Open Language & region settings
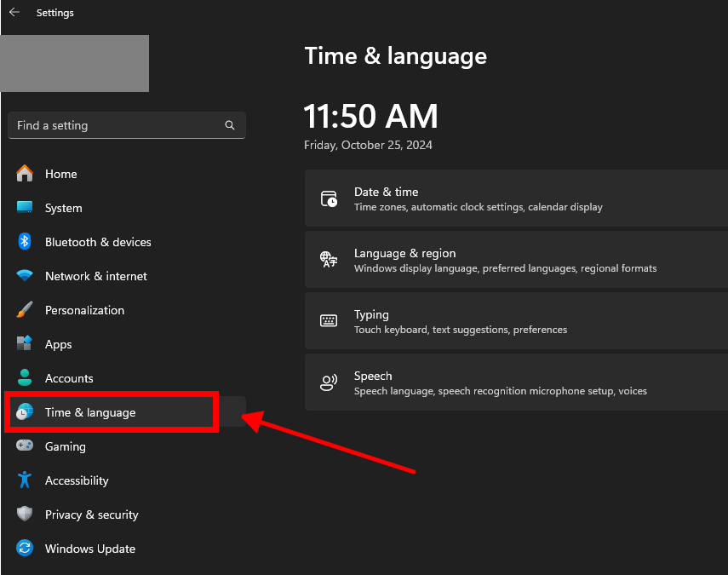Screen dimensions: 728x575 pos(516,261)
